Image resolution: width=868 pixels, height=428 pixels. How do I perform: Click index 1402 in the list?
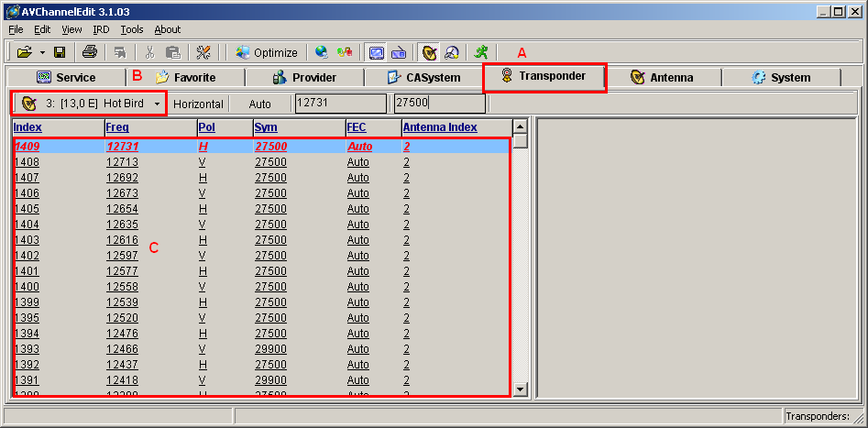[27, 256]
